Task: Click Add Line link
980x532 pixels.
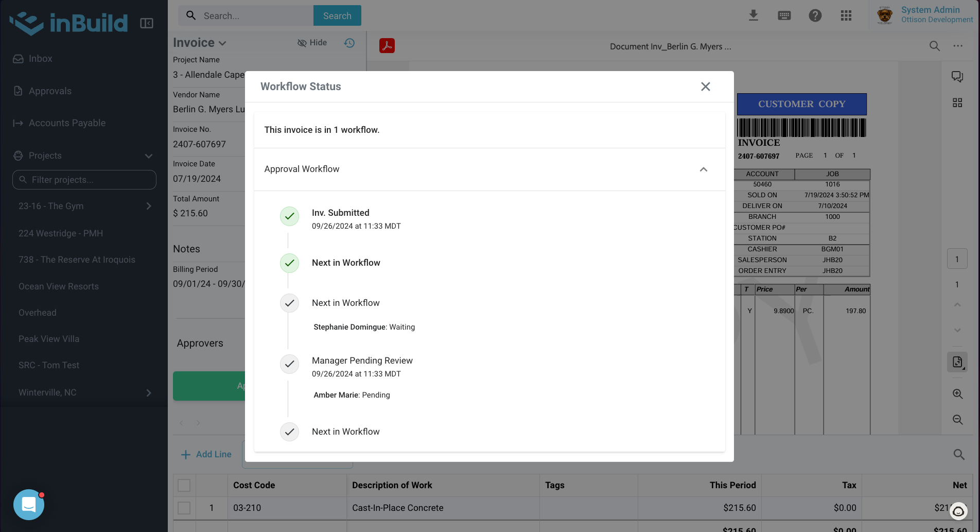Action: [x=206, y=454]
